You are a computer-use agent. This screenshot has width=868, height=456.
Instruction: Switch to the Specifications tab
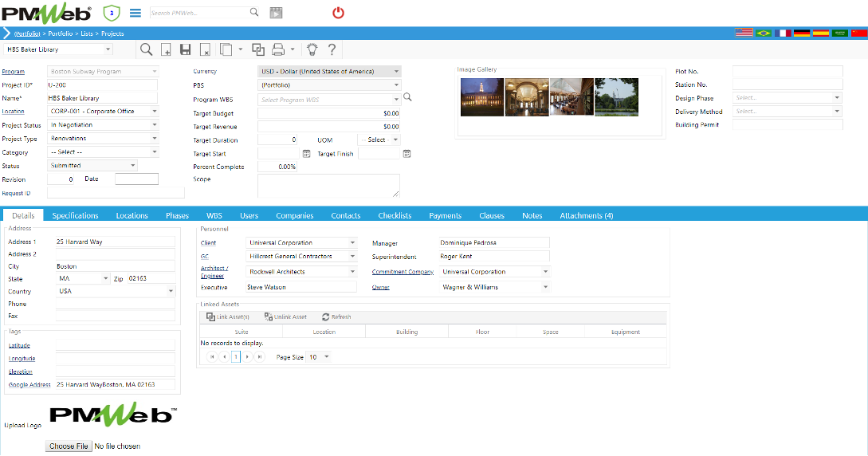point(75,216)
